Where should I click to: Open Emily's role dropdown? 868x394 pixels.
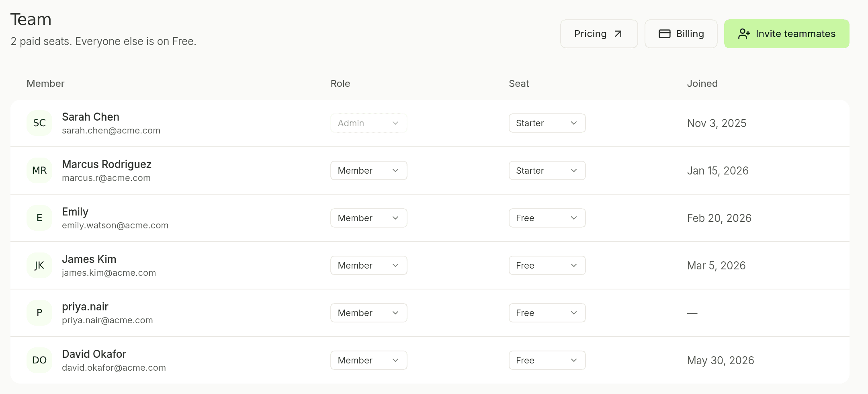(x=369, y=218)
